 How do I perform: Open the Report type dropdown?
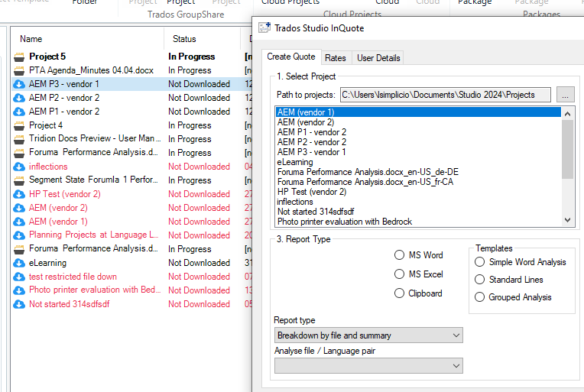coord(368,335)
